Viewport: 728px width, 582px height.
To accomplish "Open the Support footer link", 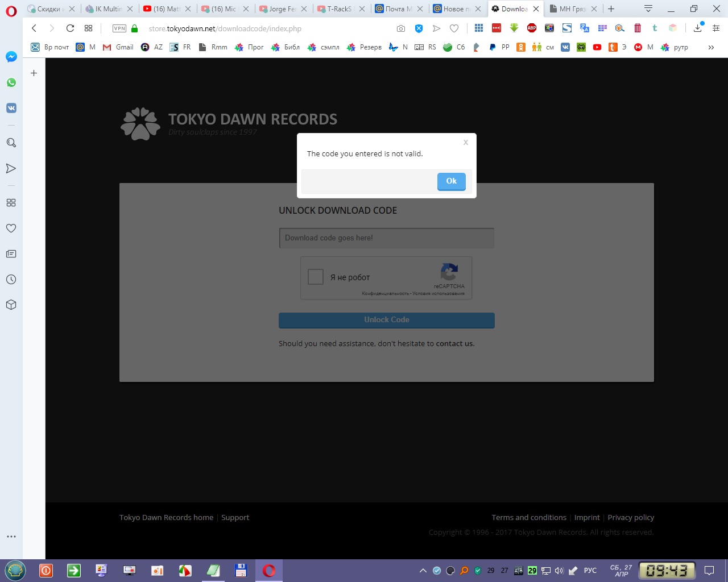I will pos(235,518).
